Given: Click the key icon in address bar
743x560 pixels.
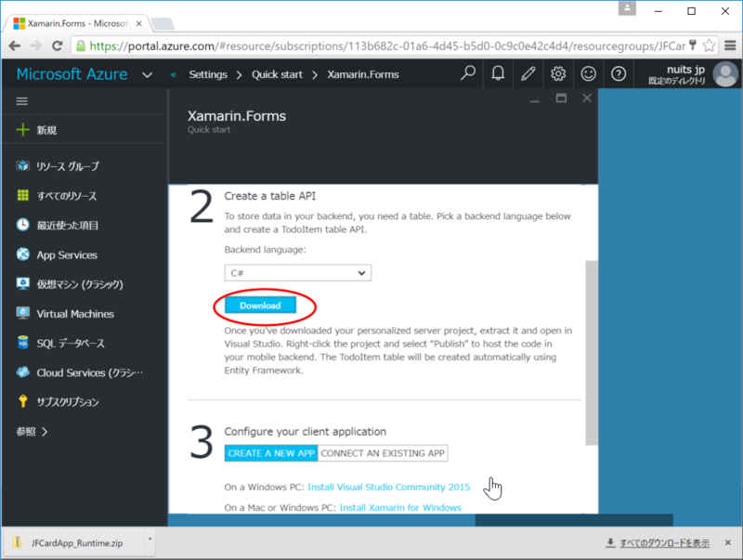Looking at the screenshot, I should tap(693, 45).
